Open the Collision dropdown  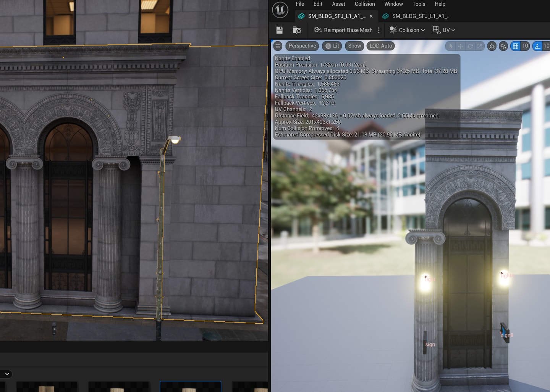407,30
